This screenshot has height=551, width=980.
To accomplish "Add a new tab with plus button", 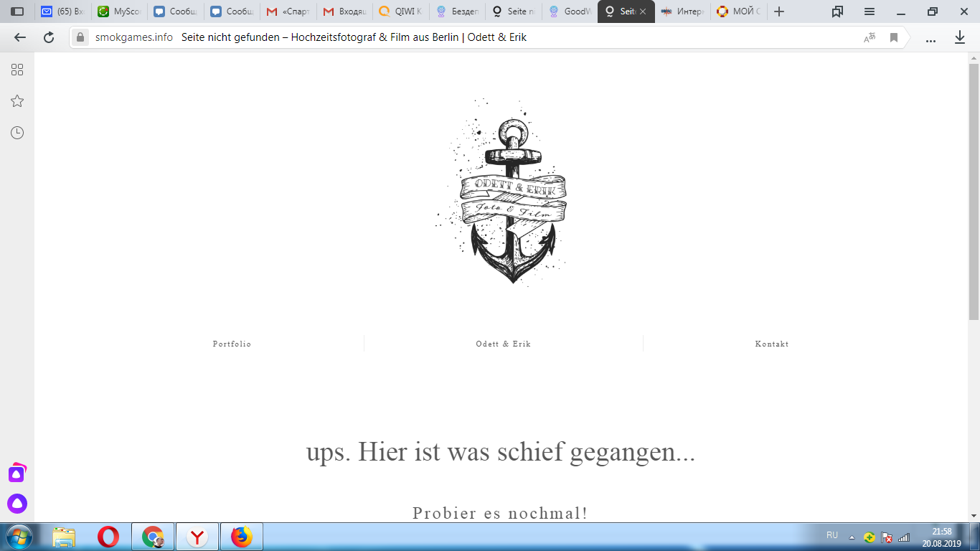I will click(x=779, y=11).
